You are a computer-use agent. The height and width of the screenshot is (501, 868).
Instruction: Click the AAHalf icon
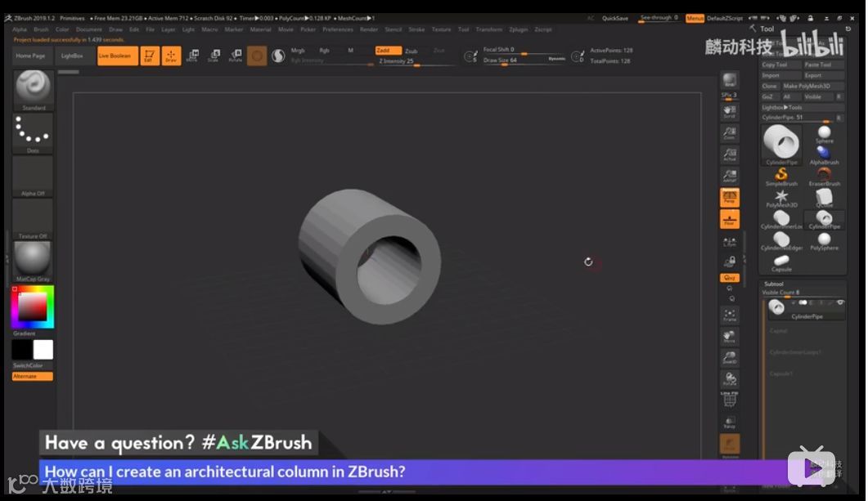[730, 177]
